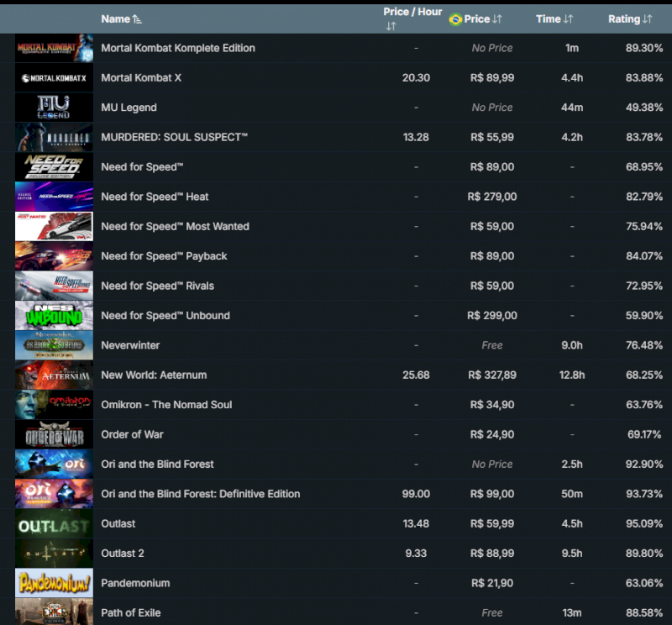The height and width of the screenshot is (625, 672).
Task: Open Need for Speed Heat thumbnail
Action: [54, 197]
